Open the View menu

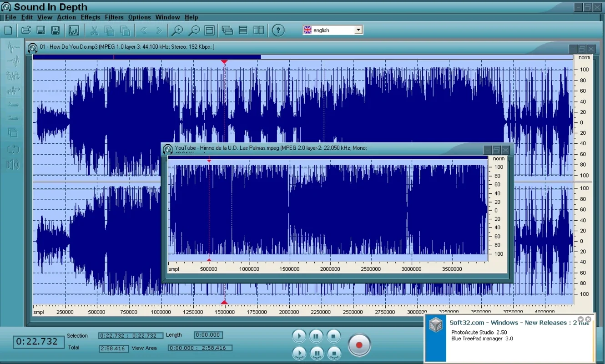(45, 17)
